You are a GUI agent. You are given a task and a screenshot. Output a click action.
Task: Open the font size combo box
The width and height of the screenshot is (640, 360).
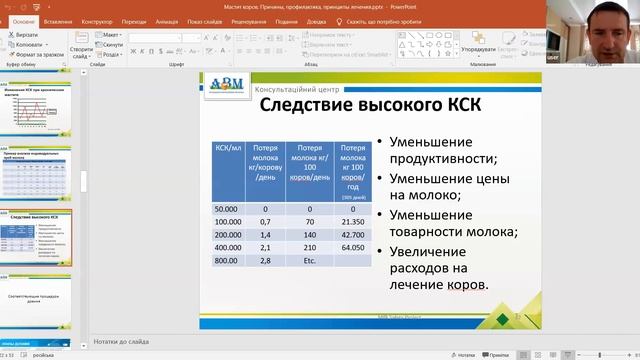tap(191, 38)
